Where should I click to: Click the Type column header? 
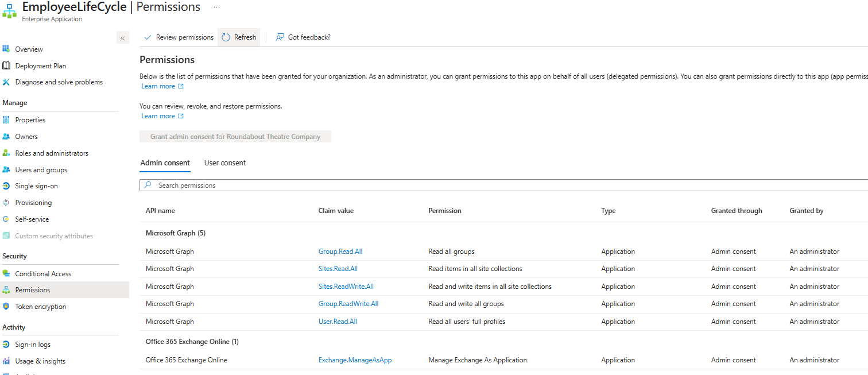point(609,211)
